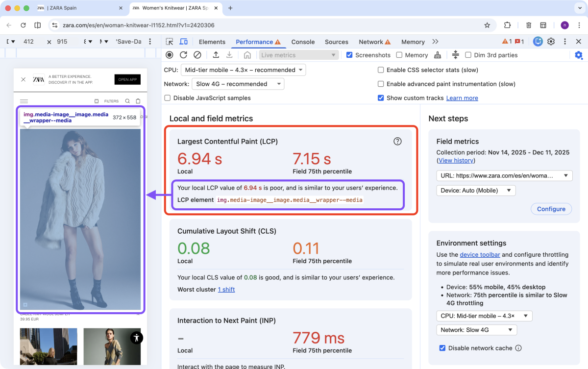
Task: Clear the performance timeline
Action: pyautogui.click(x=197, y=55)
